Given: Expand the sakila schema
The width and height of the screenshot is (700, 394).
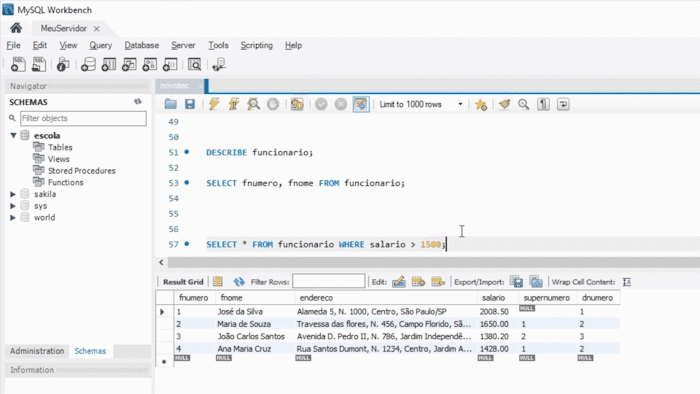Looking at the screenshot, I should click(x=12, y=194).
